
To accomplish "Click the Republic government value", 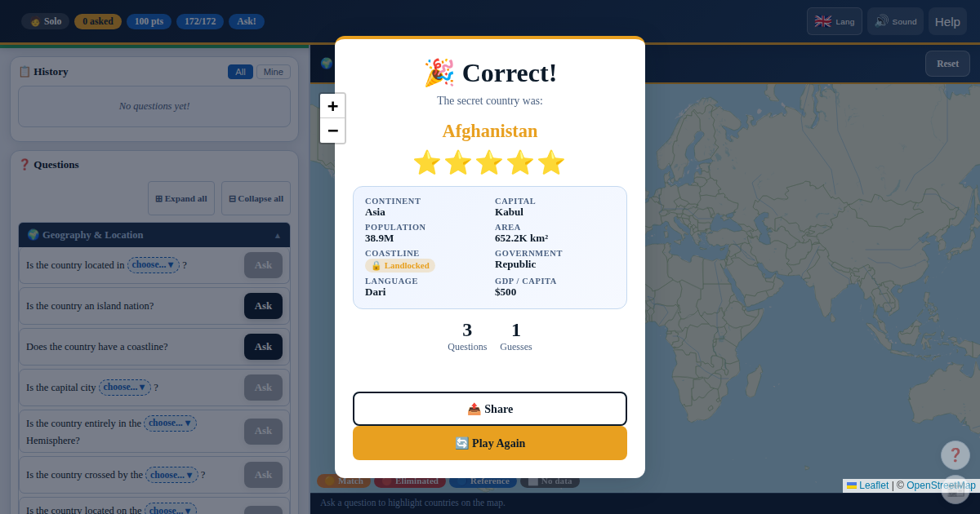I will pos(515,264).
